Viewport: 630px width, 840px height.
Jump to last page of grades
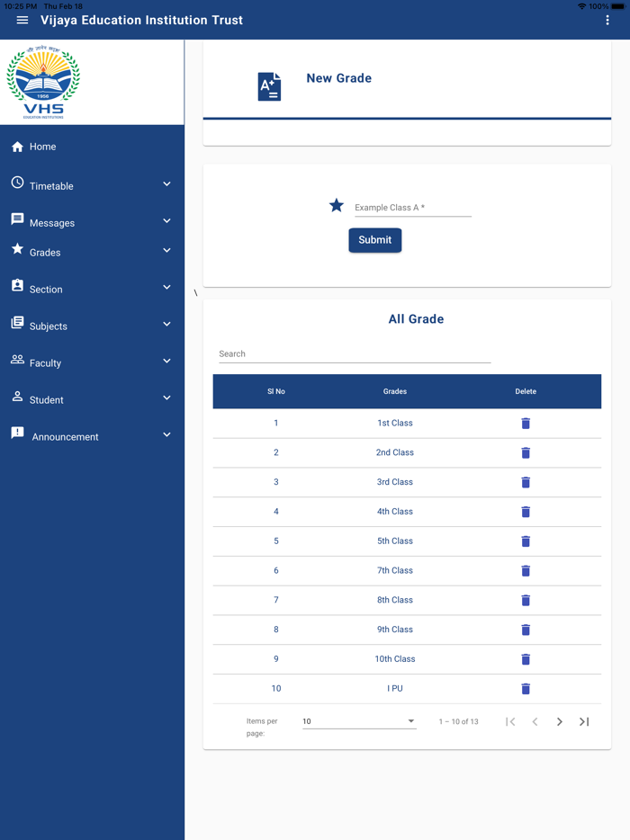(584, 721)
